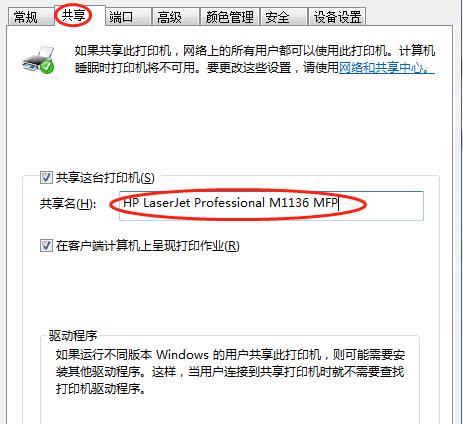Click the 共享这台打印机(S) label text
Image resolution: width=463 pixels, height=424 pixels.
point(105,177)
